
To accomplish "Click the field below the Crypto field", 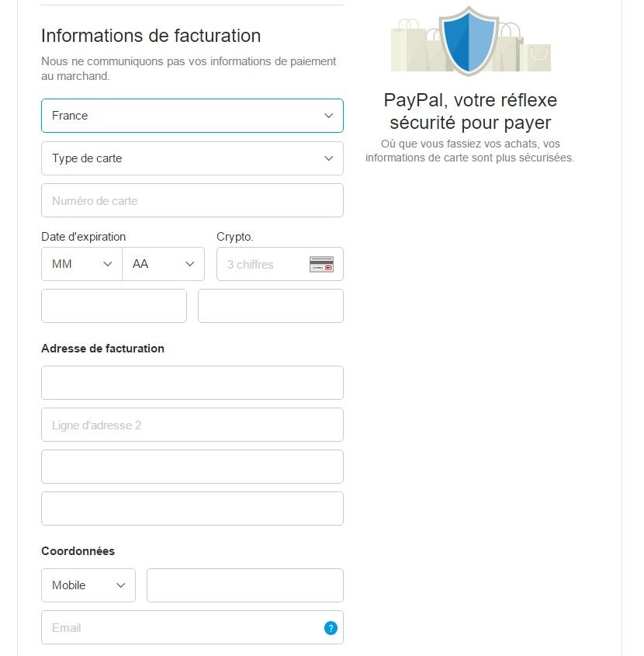I will [x=270, y=305].
